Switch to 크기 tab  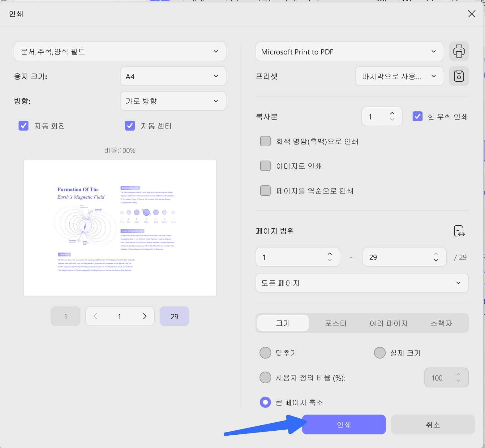click(x=283, y=323)
